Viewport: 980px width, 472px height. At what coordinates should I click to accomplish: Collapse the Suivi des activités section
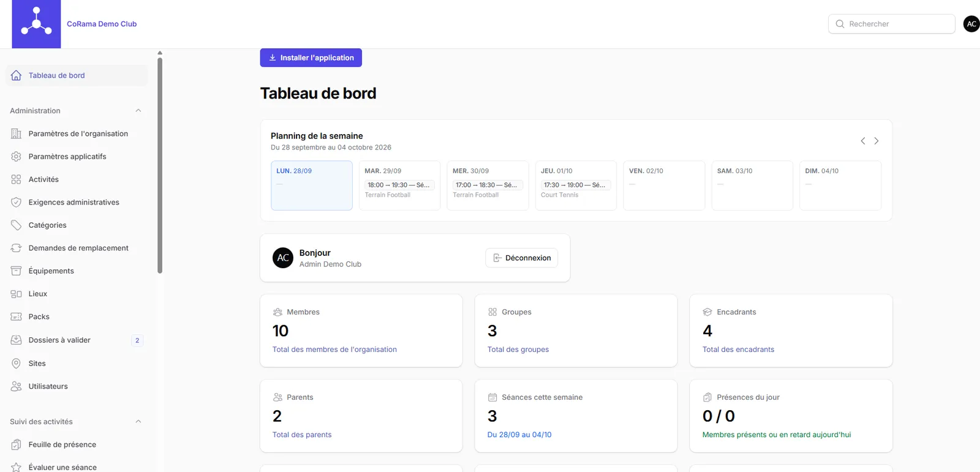(x=138, y=422)
